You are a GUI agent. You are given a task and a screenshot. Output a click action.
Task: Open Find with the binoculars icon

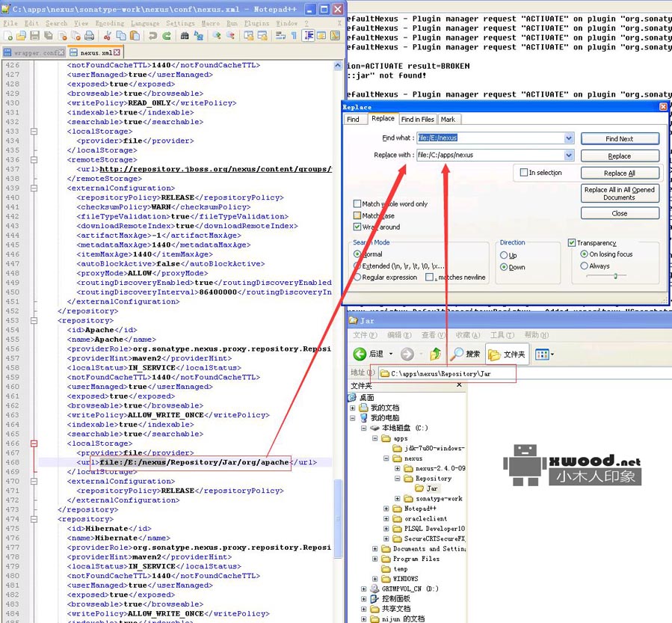[x=185, y=36]
